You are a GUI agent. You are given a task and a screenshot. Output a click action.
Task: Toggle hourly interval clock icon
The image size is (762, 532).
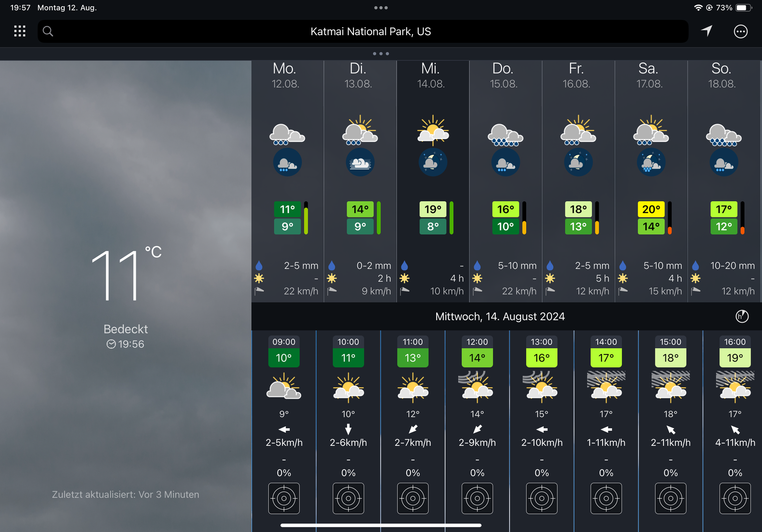coord(742,316)
